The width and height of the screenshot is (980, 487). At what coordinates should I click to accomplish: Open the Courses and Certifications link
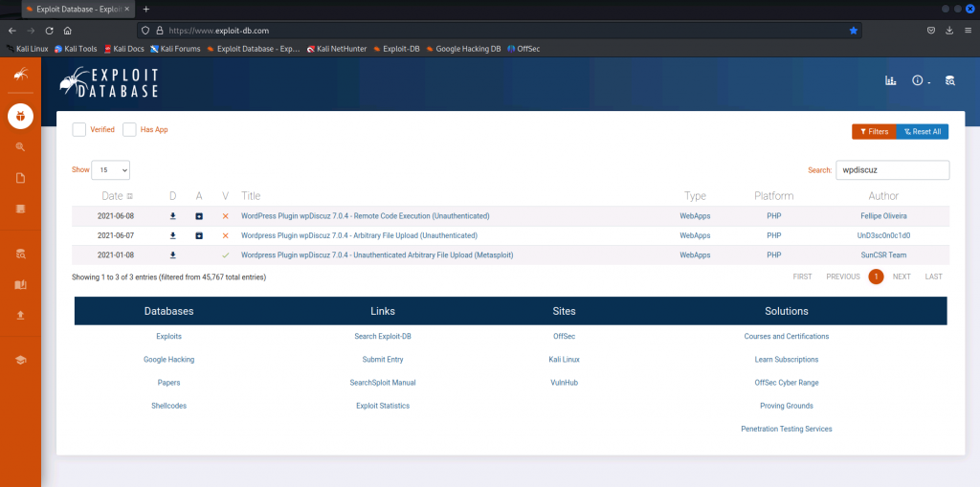tap(787, 337)
